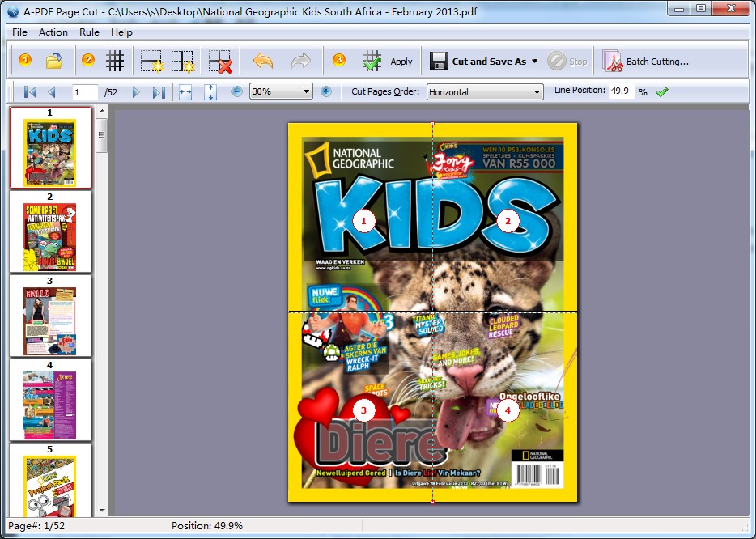Jump to the last page

click(x=159, y=91)
